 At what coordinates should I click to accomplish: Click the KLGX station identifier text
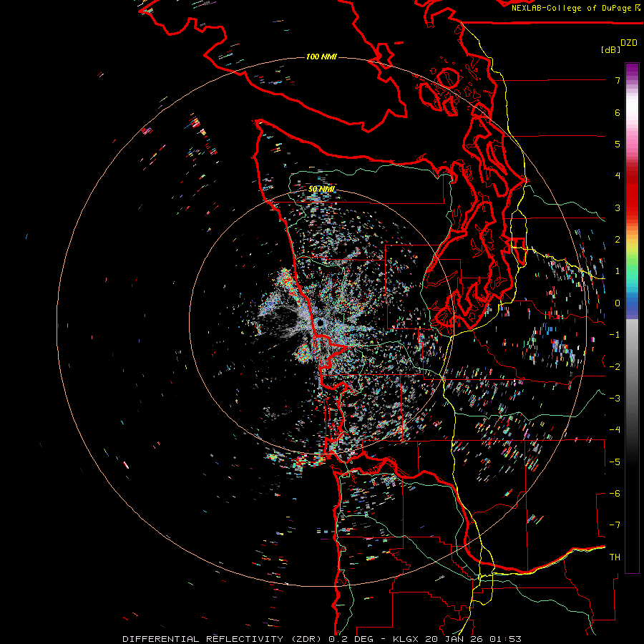pyautogui.click(x=406, y=639)
